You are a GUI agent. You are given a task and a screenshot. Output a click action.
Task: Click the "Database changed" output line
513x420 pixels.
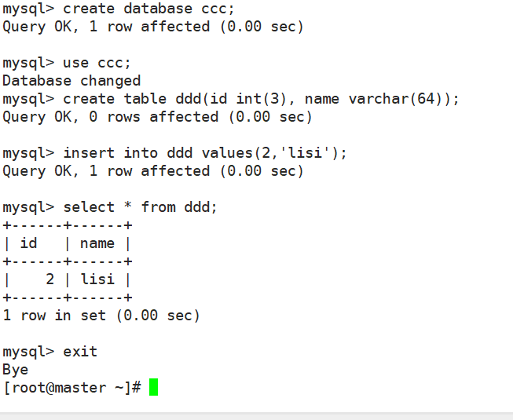point(71,81)
